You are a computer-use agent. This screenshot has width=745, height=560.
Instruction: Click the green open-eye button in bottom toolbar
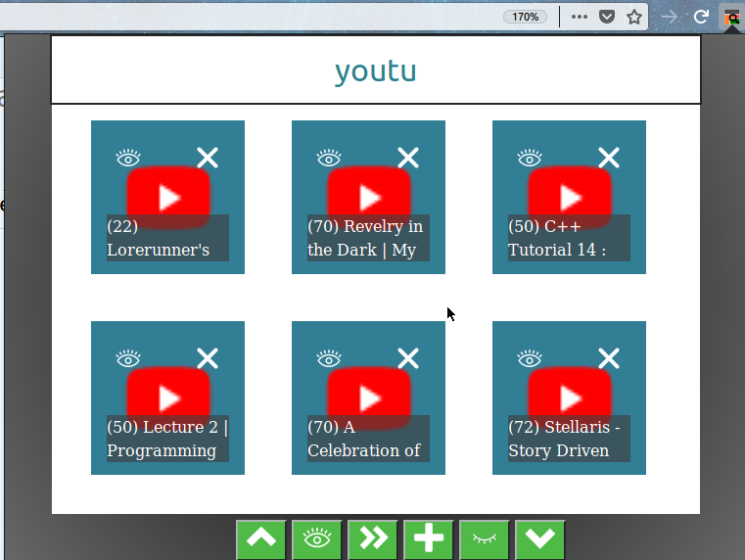tap(317, 539)
